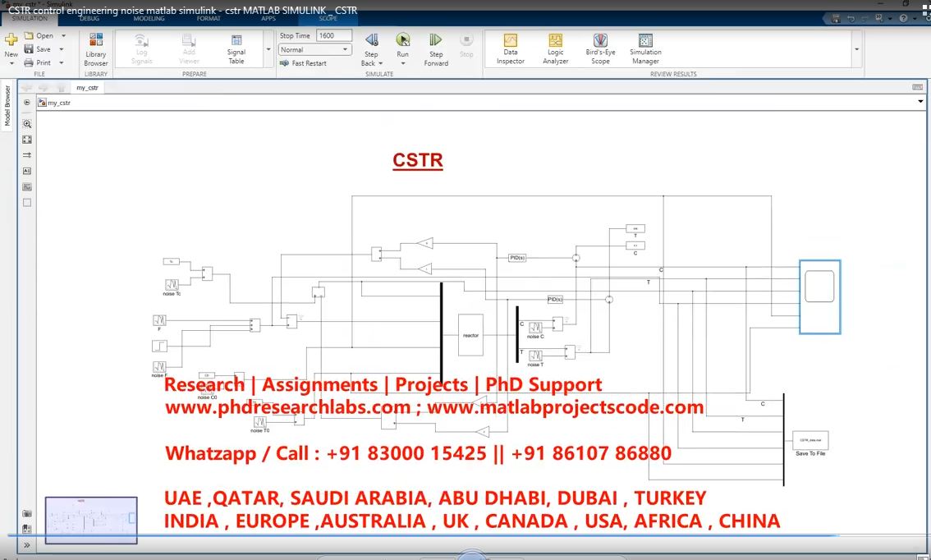Image resolution: width=931 pixels, height=560 pixels.
Task: Switch to the Modeling ribbon tab
Action: point(149,18)
